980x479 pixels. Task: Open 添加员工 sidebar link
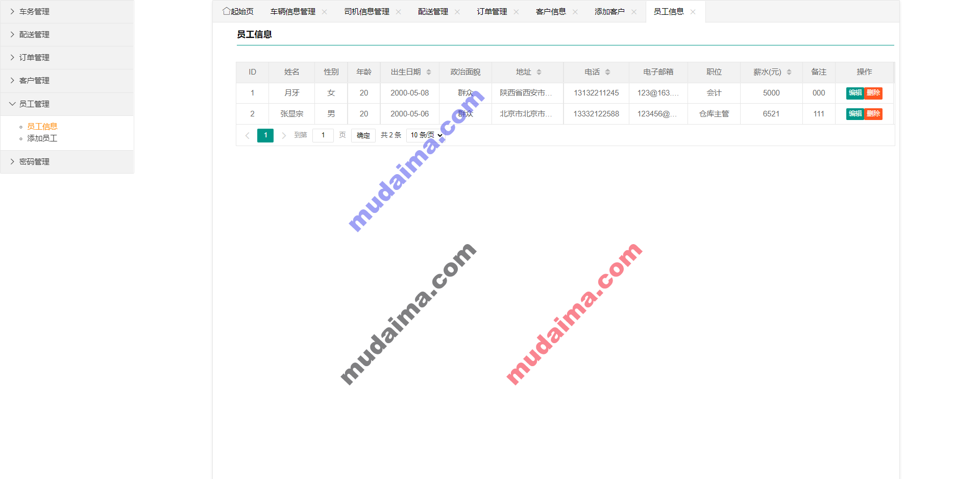[x=42, y=138]
